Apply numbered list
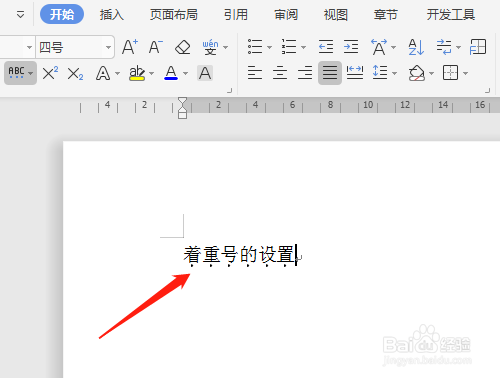Image resolution: width=500 pixels, height=378 pixels. point(289,47)
